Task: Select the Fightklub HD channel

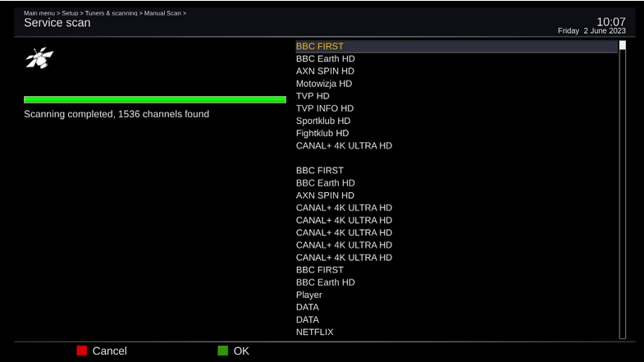Action: [322, 133]
